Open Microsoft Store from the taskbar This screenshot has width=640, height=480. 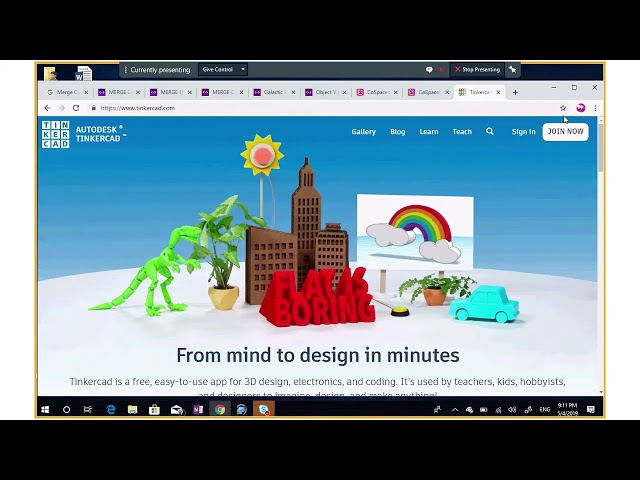(x=154, y=409)
